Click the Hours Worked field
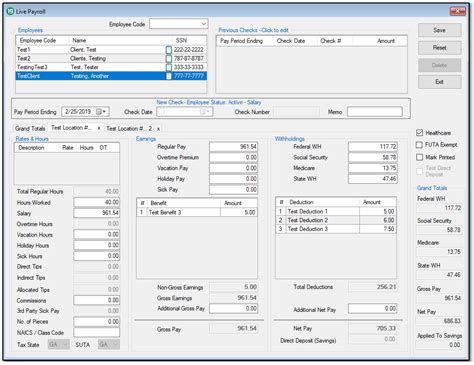474x365 pixels. point(97,202)
